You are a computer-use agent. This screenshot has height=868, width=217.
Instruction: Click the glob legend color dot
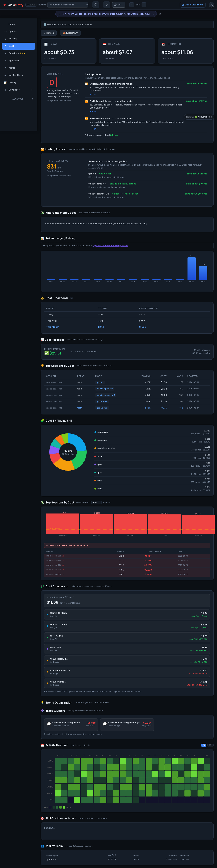pos(95,464)
